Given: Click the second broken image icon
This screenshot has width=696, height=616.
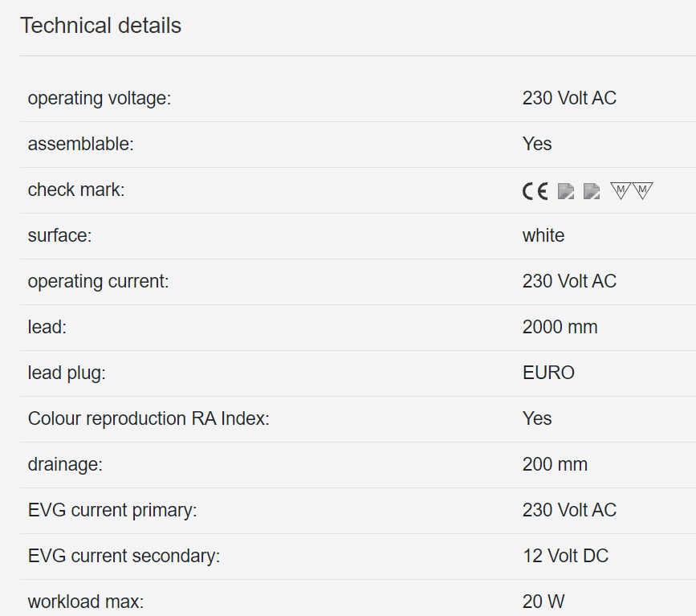Looking at the screenshot, I should point(592,191).
